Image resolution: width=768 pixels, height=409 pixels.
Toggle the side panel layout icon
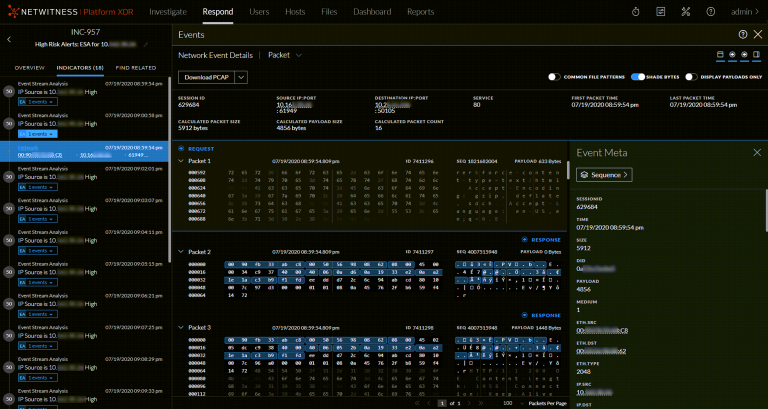(x=755, y=55)
